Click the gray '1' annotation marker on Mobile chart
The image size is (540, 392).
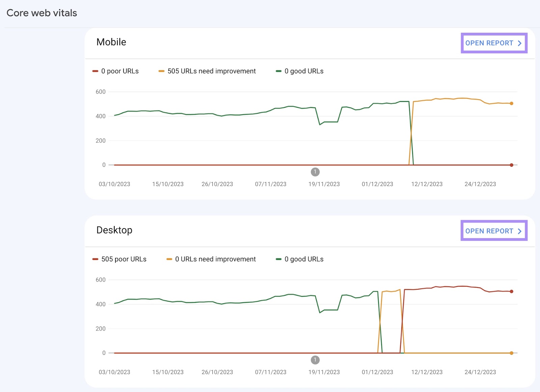(315, 172)
